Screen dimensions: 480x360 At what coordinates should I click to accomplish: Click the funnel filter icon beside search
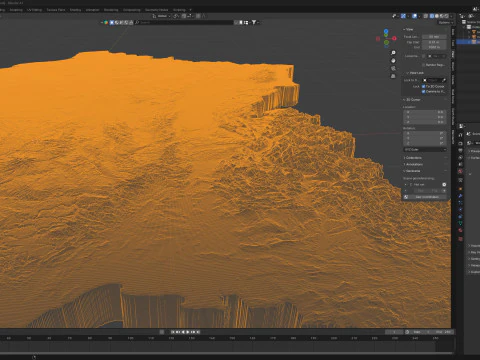[254, 22]
